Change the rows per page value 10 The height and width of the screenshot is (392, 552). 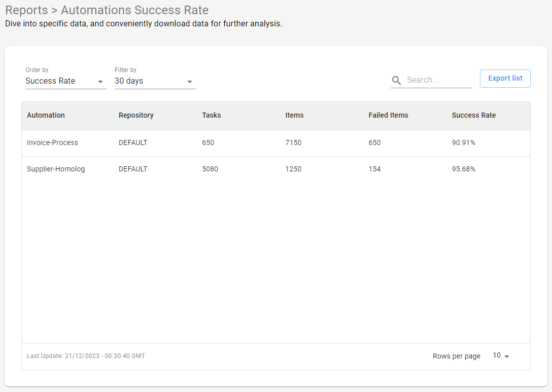[501, 356]
